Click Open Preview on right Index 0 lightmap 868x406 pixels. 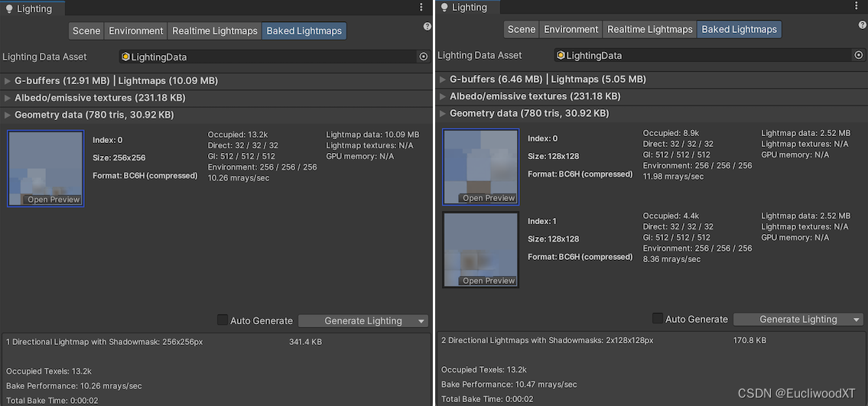coord(489,198)
